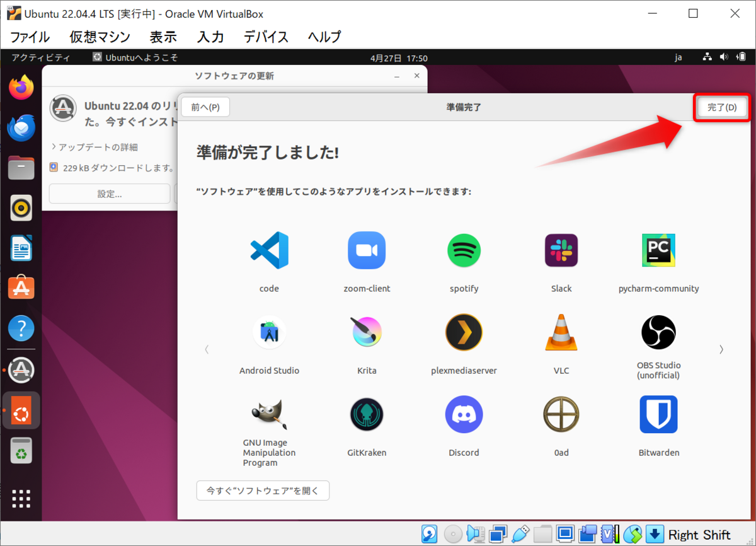The image size is (756, 546).
Task: Open the Spotify app icon
Action: point(464,250)
